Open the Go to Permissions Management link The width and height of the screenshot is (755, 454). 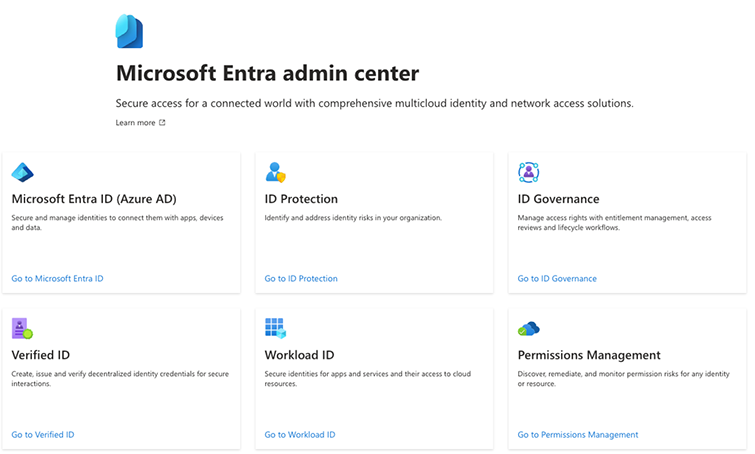tap(578, 435)
